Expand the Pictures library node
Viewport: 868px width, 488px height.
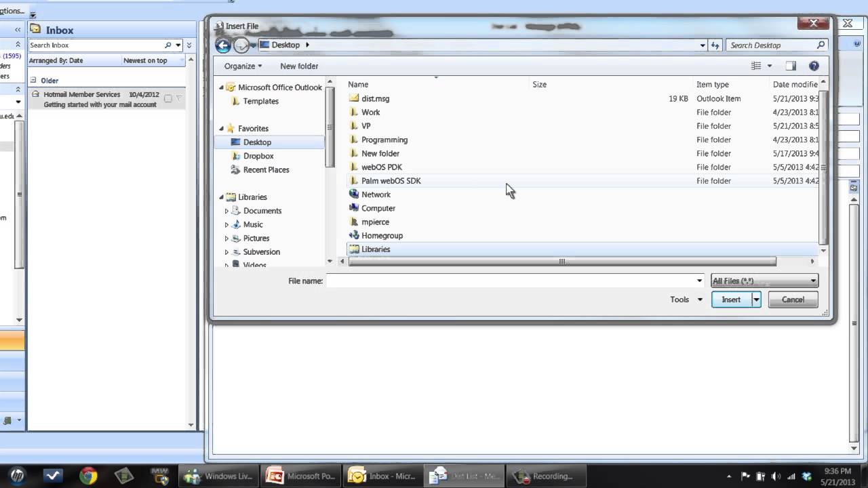(226, 239)
